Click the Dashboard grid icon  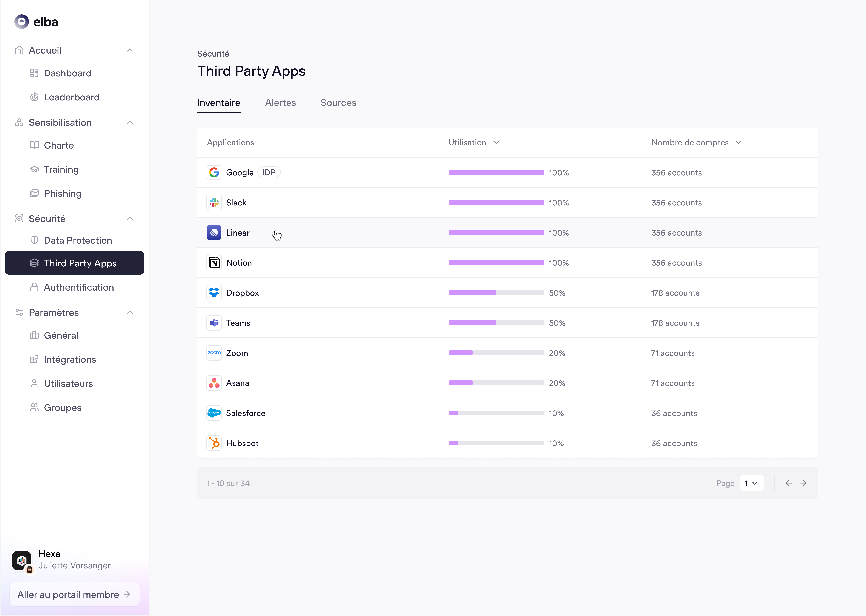(34, 73)
